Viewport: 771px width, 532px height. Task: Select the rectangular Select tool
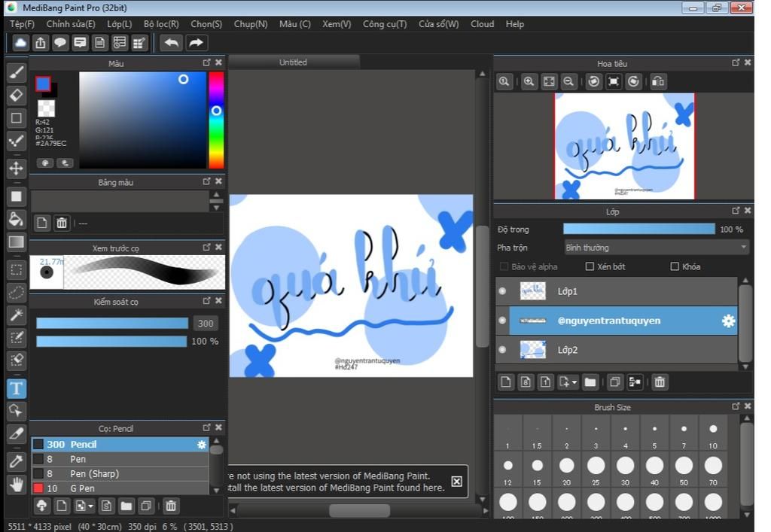coord(17,269)
